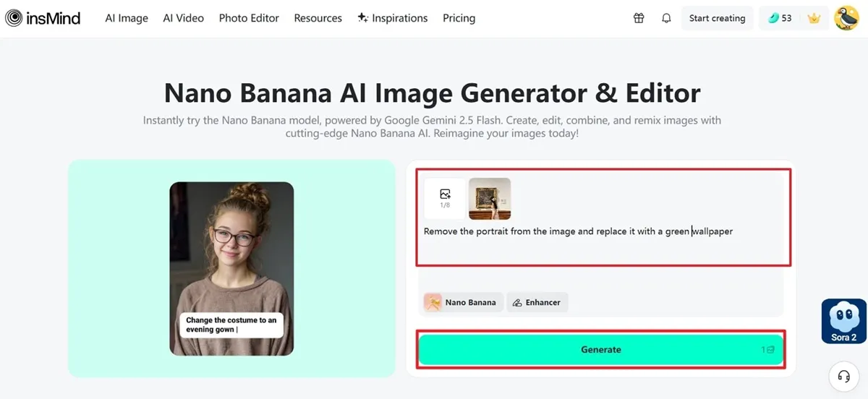Click the girl portrait preview image
This screenshot has height=399, width=868.
[x=231, y=268]
